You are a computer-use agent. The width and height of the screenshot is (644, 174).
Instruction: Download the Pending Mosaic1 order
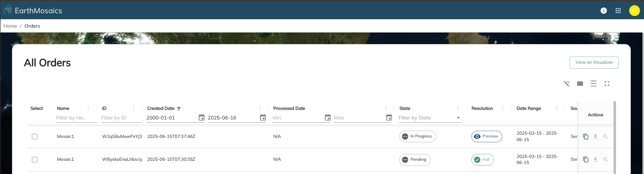click(596, 160)
